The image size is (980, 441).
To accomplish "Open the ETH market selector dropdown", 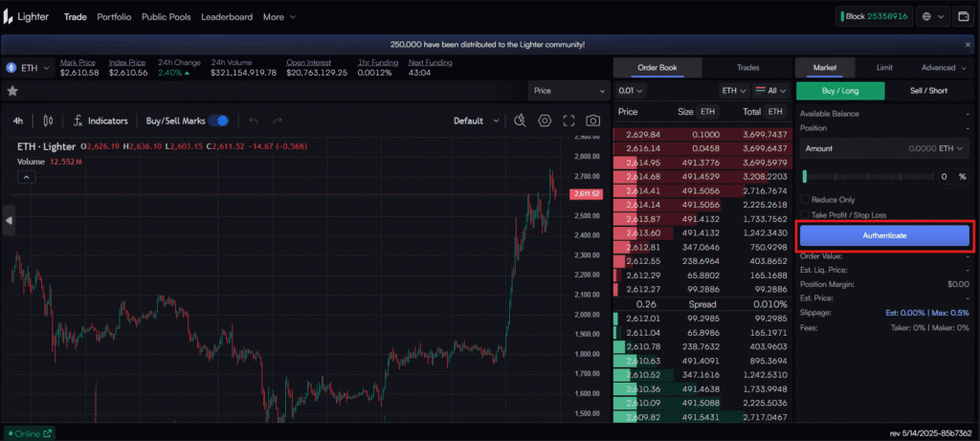I will point(28,68).
